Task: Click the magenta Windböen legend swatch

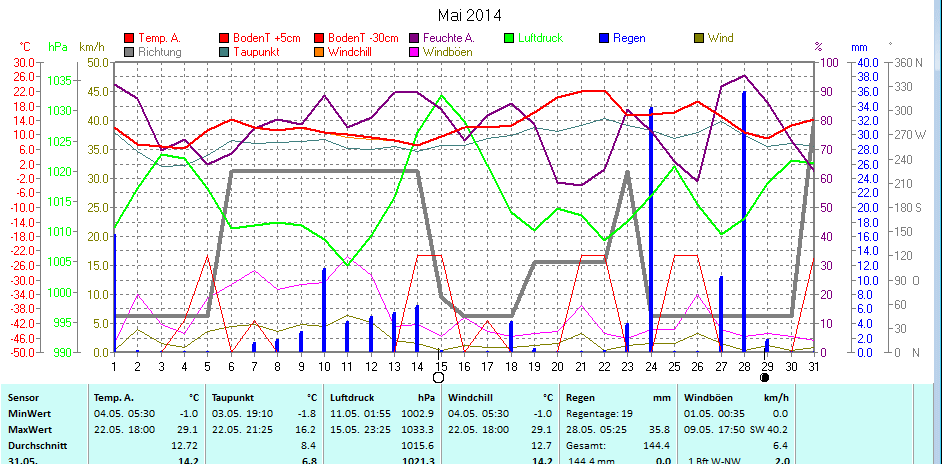Action: pos(414,52)
